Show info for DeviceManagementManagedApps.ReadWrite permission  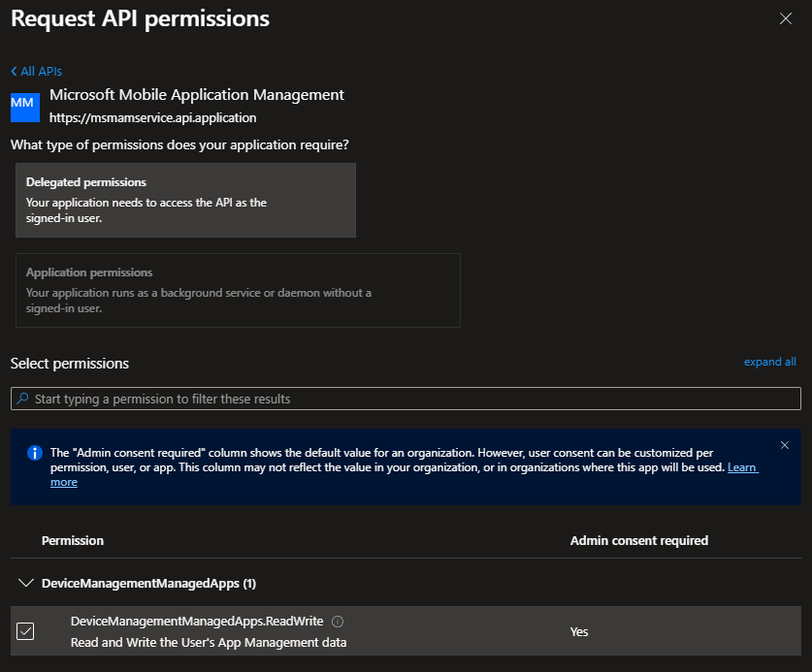point(338,622)
